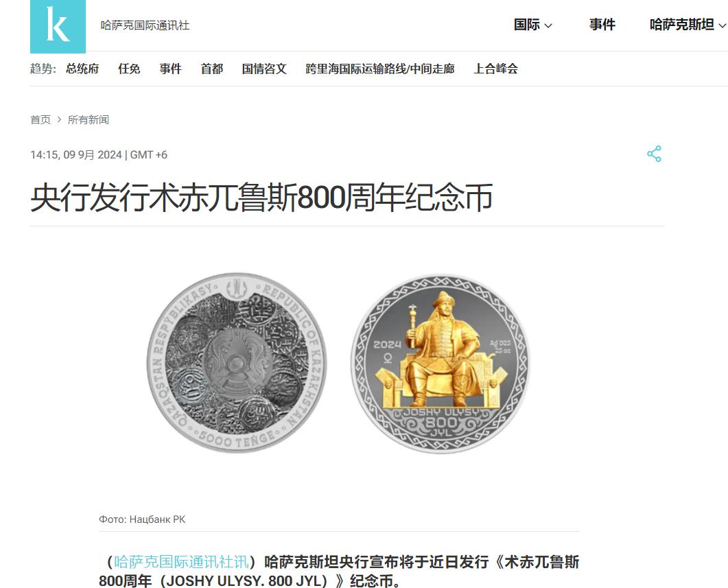
Task: Open 首都 trending topic
Action: click(212, 69)
